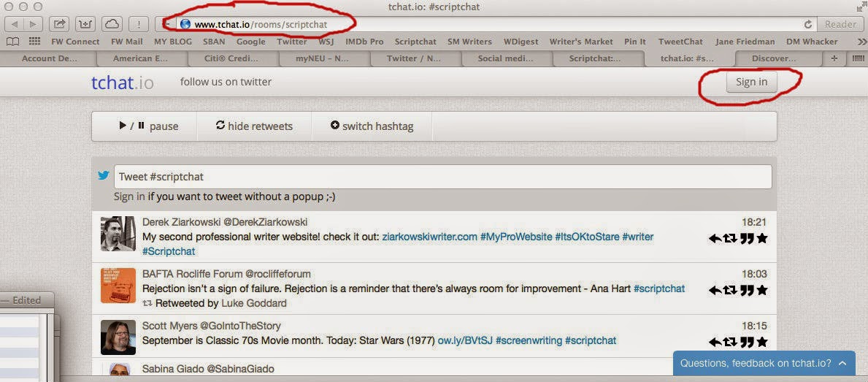Open follow us on twitter link

(226, 82)
